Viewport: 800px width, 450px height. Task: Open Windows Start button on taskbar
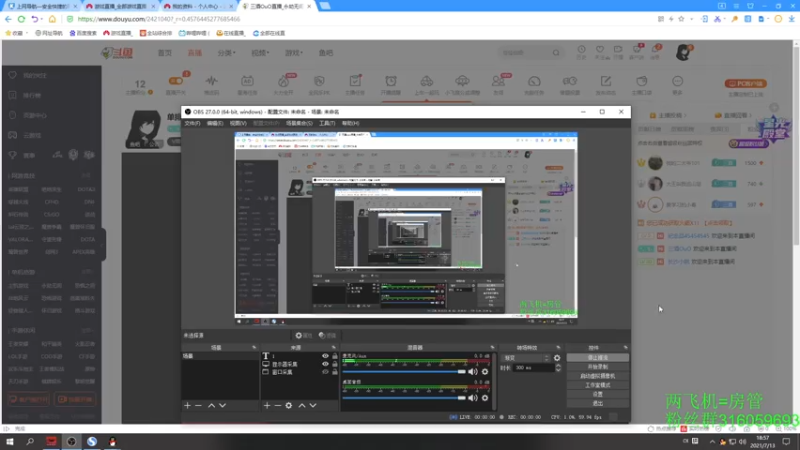10,441
